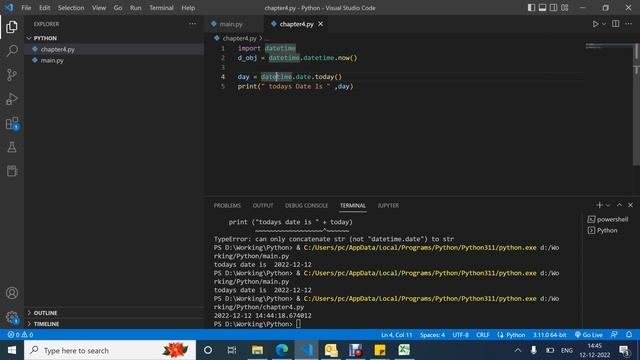Open editor More Actions ellipsis

629,24
